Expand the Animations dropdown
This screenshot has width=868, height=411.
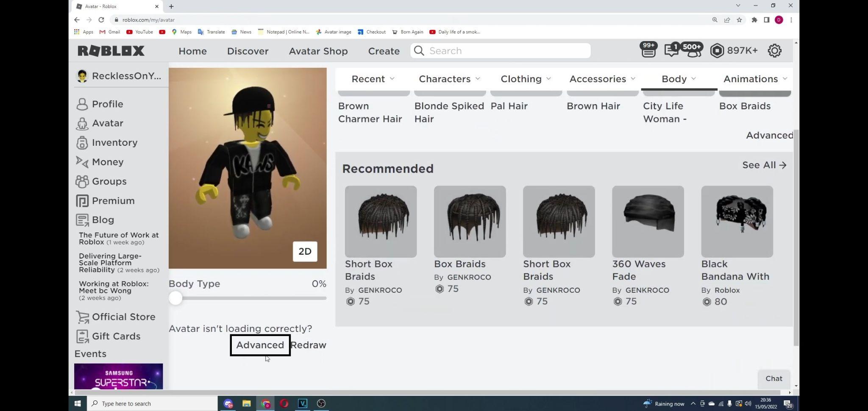(755, 79)
